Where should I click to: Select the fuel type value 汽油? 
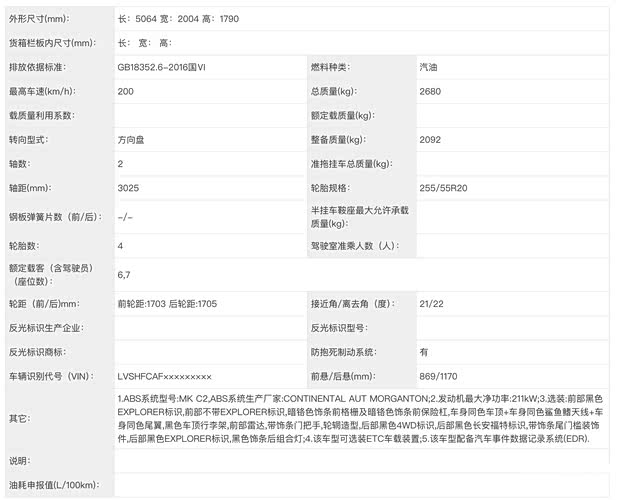pyautogui.click(x=432, y=67)
